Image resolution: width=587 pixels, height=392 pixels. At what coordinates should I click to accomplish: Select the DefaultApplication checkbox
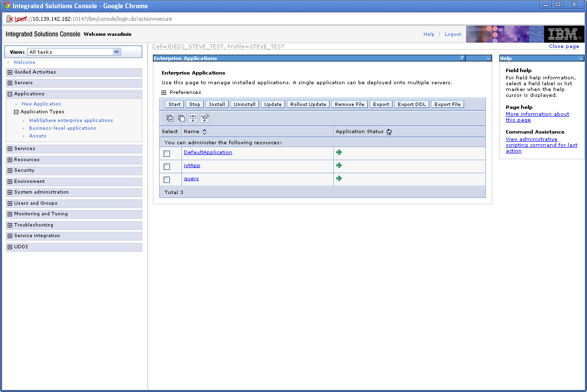[167, 153]
